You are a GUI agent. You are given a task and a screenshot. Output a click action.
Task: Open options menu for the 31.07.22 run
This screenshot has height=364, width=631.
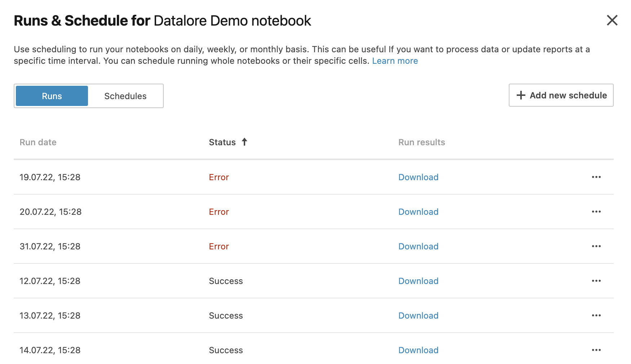[x=596, y=246]
